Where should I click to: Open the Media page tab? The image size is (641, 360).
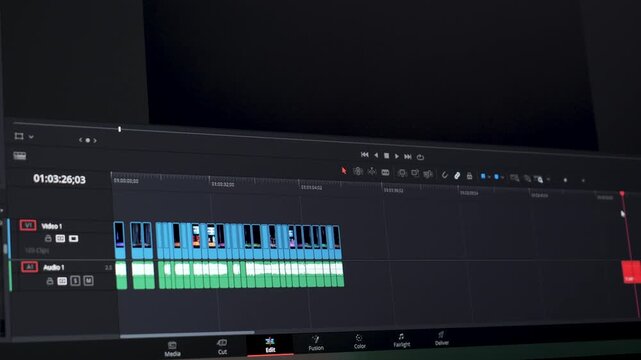point(172,349)
